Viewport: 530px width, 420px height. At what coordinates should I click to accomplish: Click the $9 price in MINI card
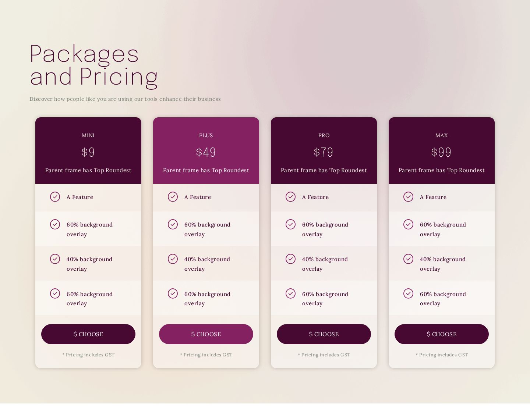pos(88,152)
